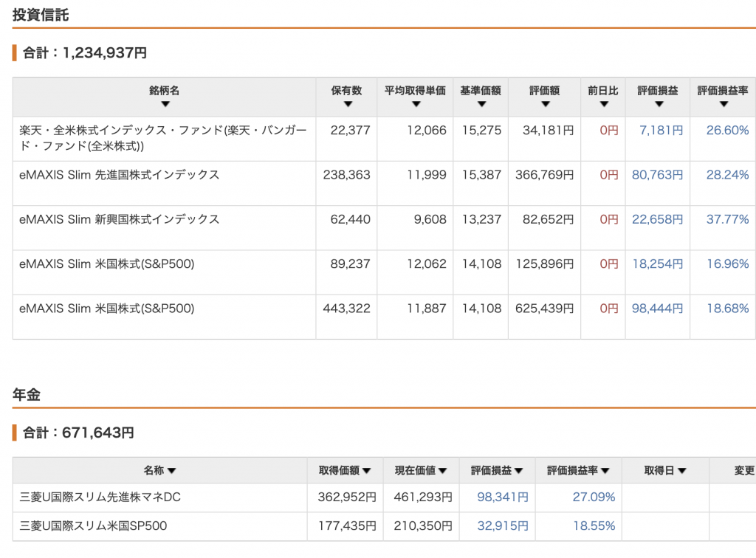Sort investment trusts by 銘柄名 arrow
The width and height of the screenshot is (756, 558).
click(165, 104)
